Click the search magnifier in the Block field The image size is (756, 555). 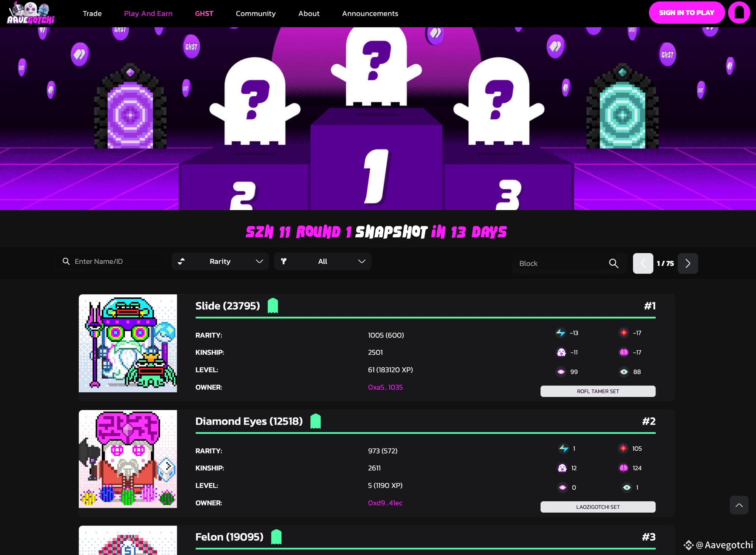[613, 263]
